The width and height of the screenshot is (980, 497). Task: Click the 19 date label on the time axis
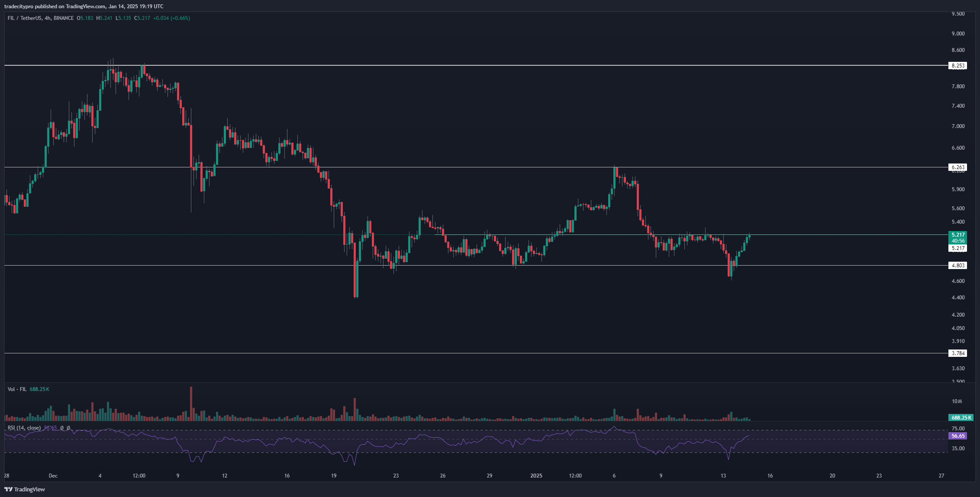pos(334,476)
